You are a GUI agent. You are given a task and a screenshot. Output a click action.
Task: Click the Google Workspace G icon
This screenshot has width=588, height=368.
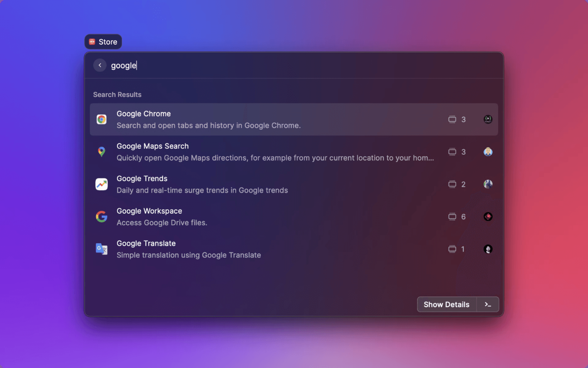click(x=101, y=216)
